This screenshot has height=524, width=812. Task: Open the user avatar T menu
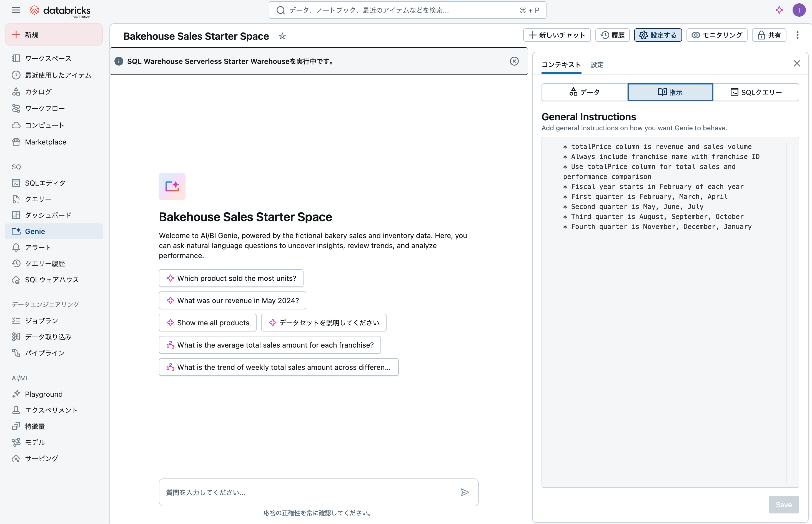pyautogui.click(x=799, y=10)
